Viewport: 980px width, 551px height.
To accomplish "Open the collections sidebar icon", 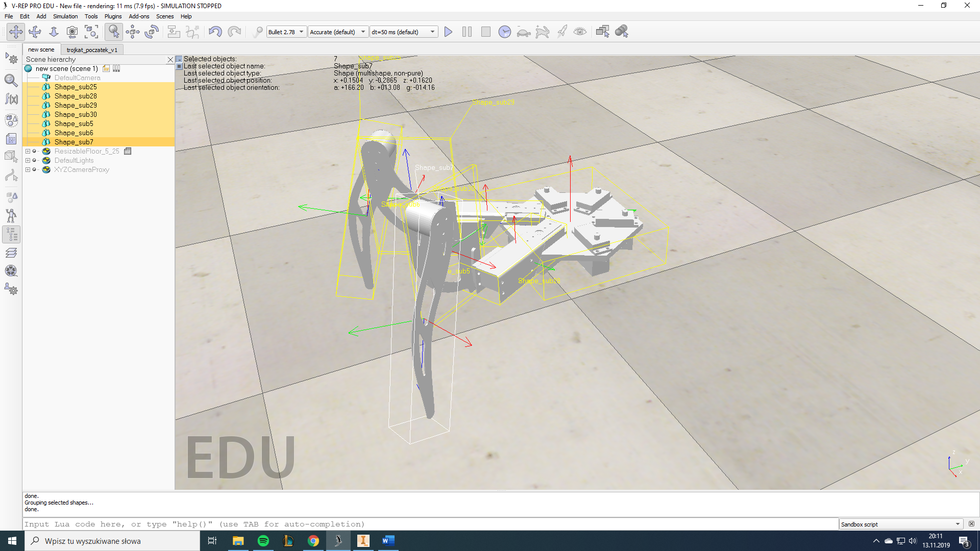I will [11, 120].
